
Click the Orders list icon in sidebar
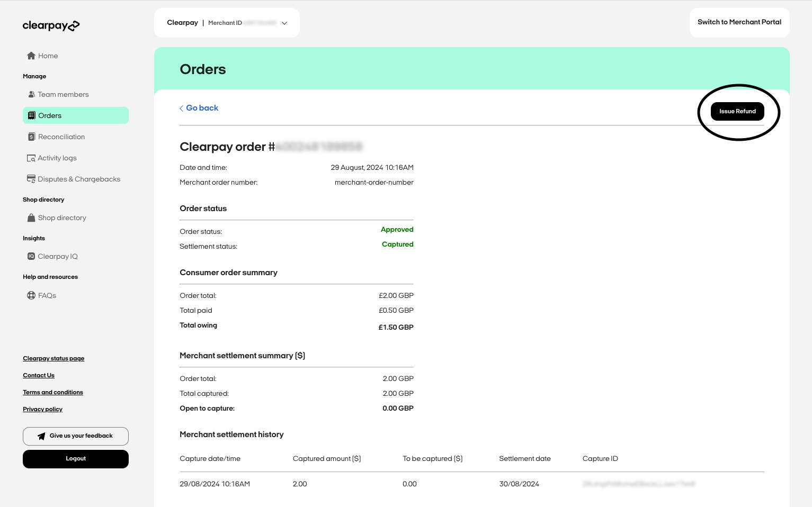click(x=32, y=115)
